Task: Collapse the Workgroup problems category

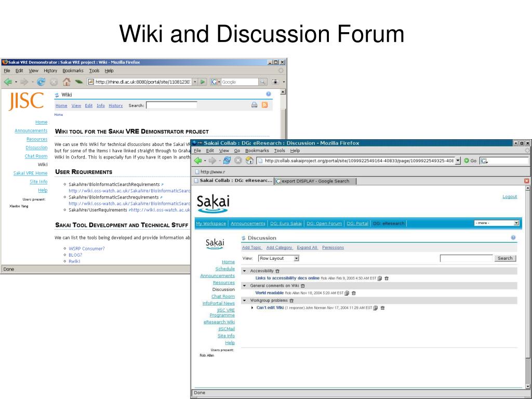Action: (244, 300)
